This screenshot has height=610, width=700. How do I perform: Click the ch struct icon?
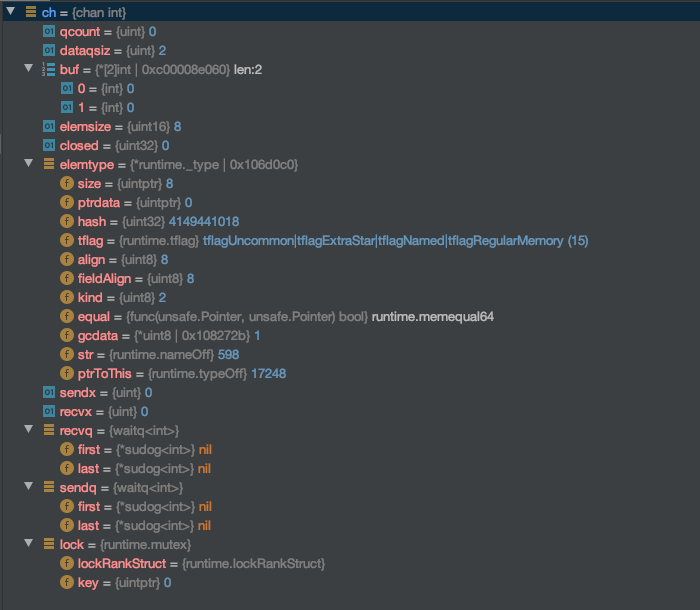[30, 12]
